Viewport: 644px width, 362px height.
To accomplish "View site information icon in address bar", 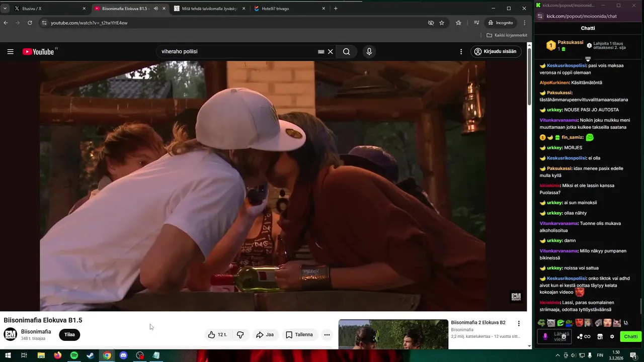I will pyautogui.click(x=44, y=23).
